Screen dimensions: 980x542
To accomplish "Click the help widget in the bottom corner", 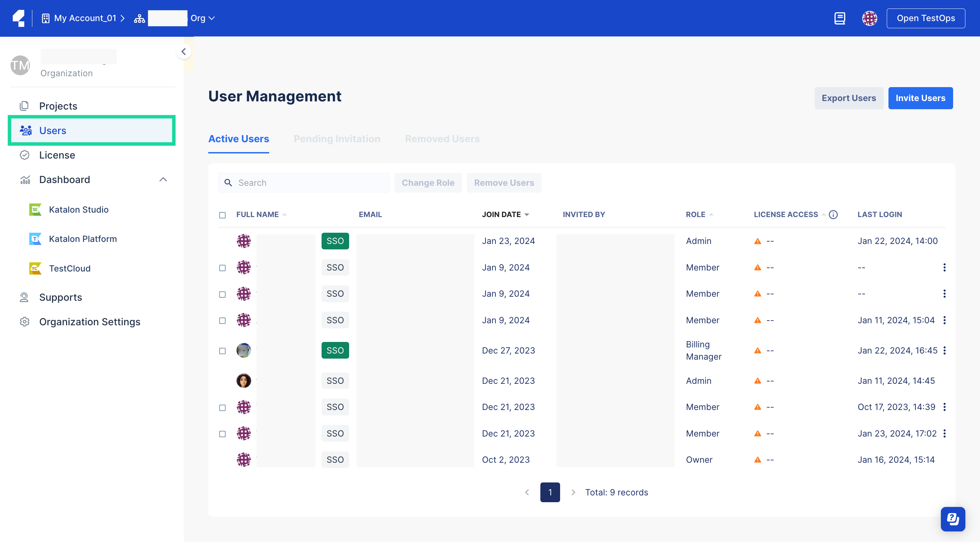I will pyautogui.click(x=953, y=519).
